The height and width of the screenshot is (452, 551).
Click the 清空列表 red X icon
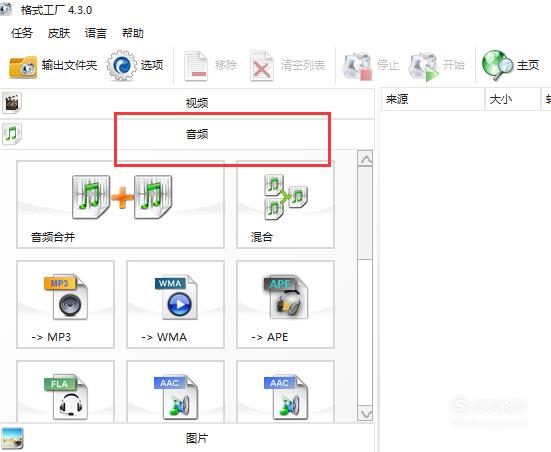tap(261, 66)
